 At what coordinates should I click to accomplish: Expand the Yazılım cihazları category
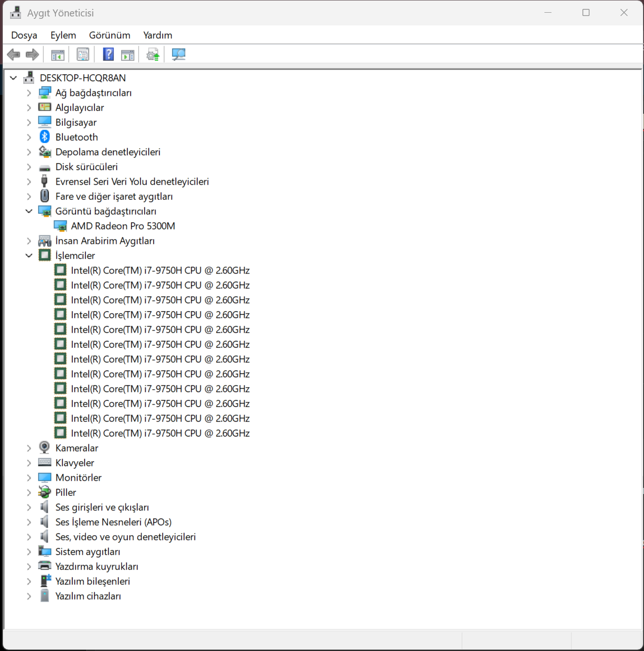29,596
